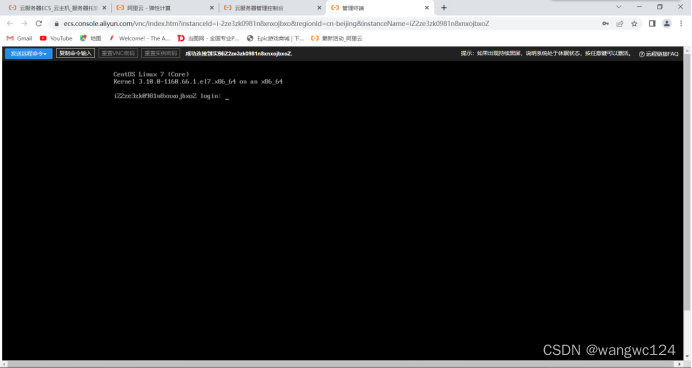Open a new tab with the plus button
This screenshot has height=368, width=692.
(x=444, y=8)
